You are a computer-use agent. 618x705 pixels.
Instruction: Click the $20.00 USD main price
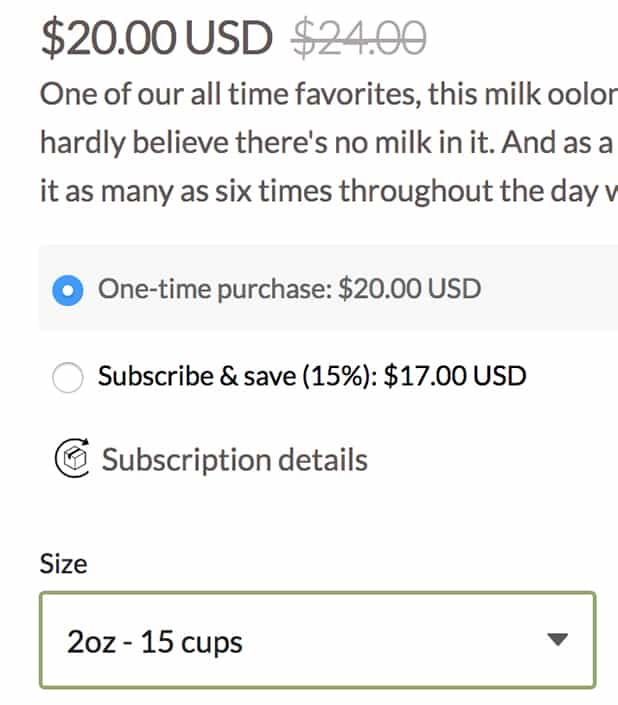[156, 38]
